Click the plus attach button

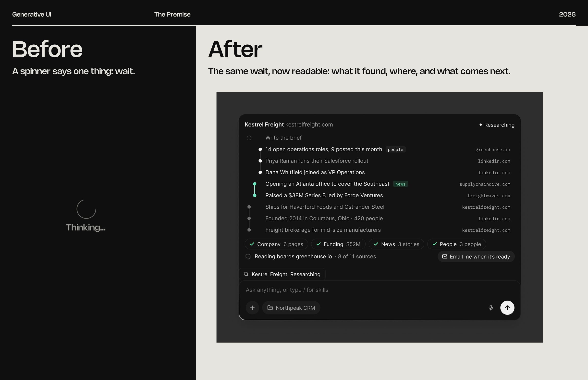click(252, 308)
